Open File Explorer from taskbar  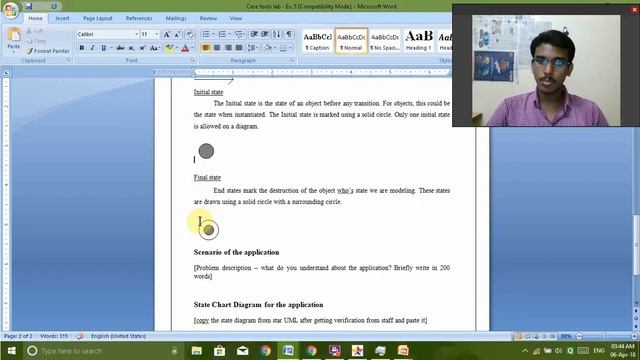[x=197, y=351]
